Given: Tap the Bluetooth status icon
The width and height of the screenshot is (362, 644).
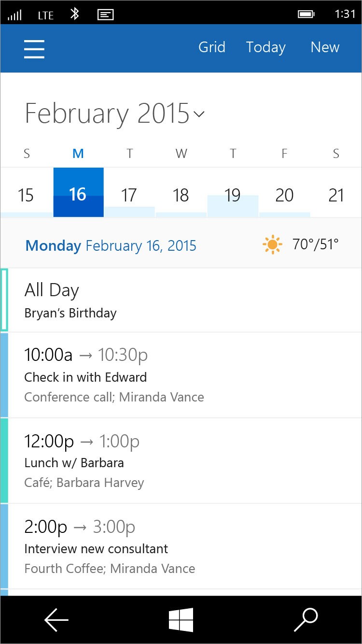Looking at the screenshot, I should (x=74, y=14).
